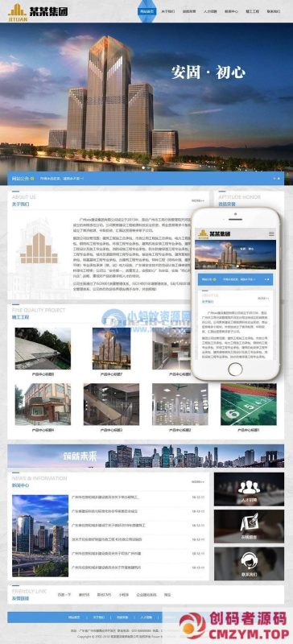Open the 产品中心标题4 brick building thumbnail

(43, 405)
